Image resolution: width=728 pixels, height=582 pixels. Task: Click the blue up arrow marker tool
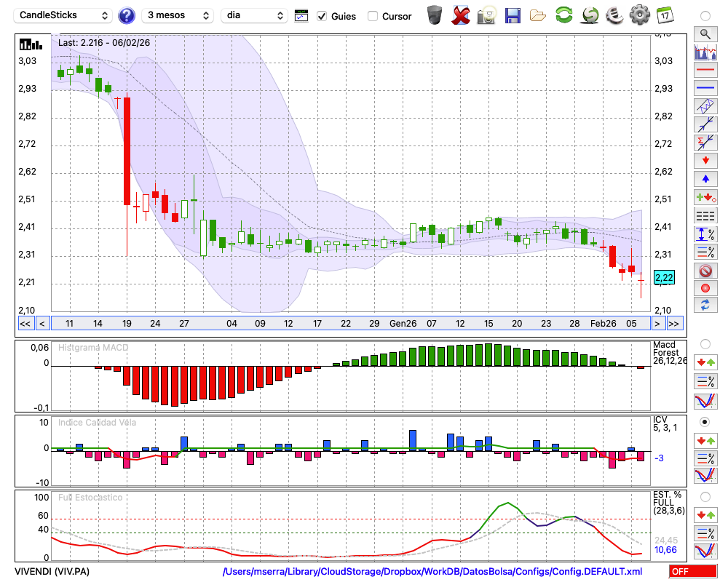pyautogui.click(x=705, y=179)
